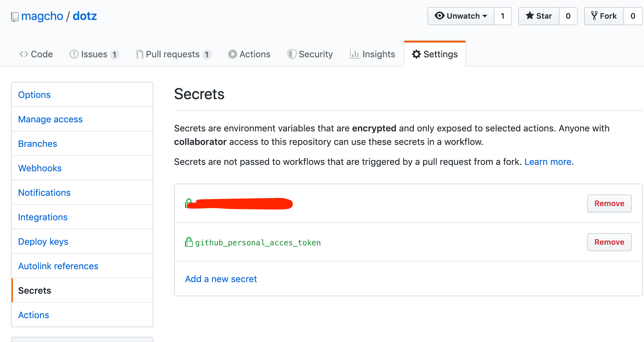Expand the Unwatch dropdown caret
Image resolution: width=644 pixels, height=342 pixels.
pyautogui.click(x=485, y=16)
